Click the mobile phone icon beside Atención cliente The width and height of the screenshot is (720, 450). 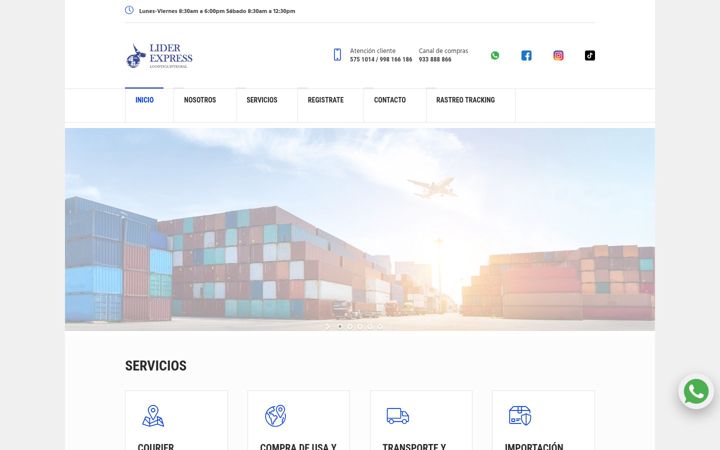coord(337,55)
